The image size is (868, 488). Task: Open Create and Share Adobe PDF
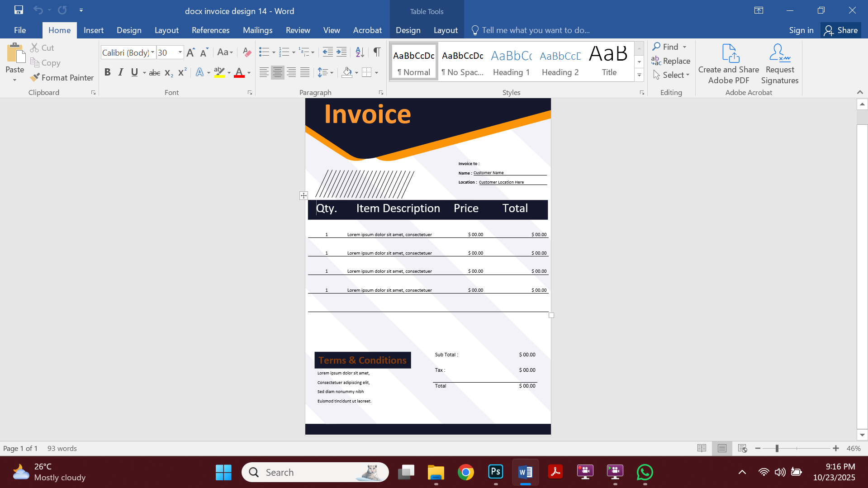coord(728,63)
